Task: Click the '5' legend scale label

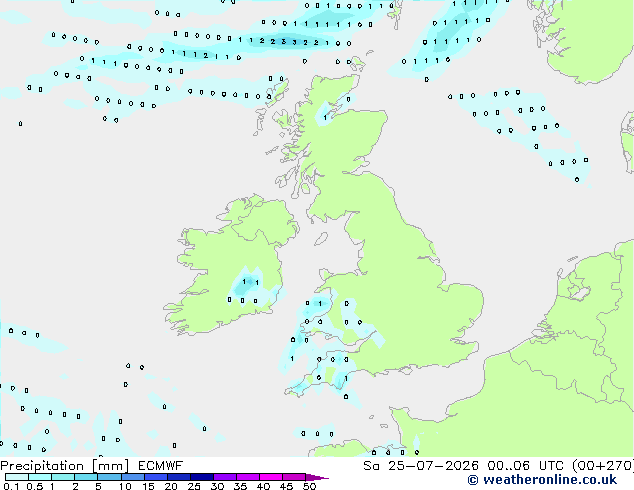Action: [98, 486]
